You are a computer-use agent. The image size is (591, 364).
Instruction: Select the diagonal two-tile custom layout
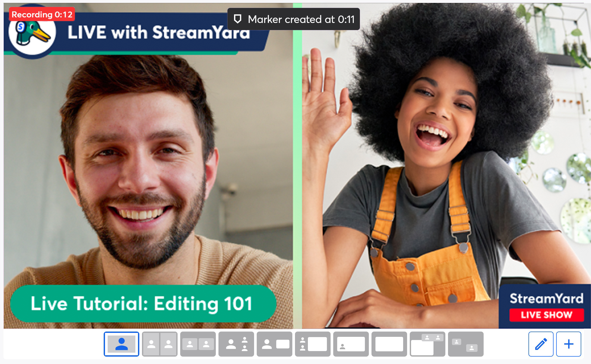pos(466,344)
